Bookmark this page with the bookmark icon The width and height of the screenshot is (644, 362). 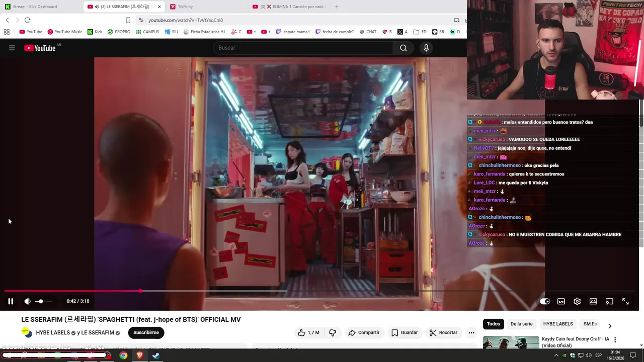pos(128,20)
